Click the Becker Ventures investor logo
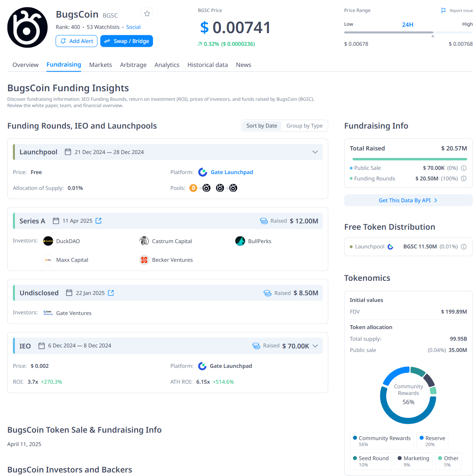This screenshot has height=476, width=474. pyautogui.click(x=144, y=260)
